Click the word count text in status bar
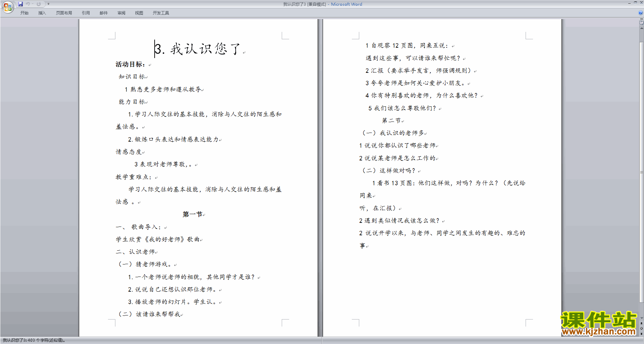The height and width of the screenshot is (344, 644). (x=34, y=340)
